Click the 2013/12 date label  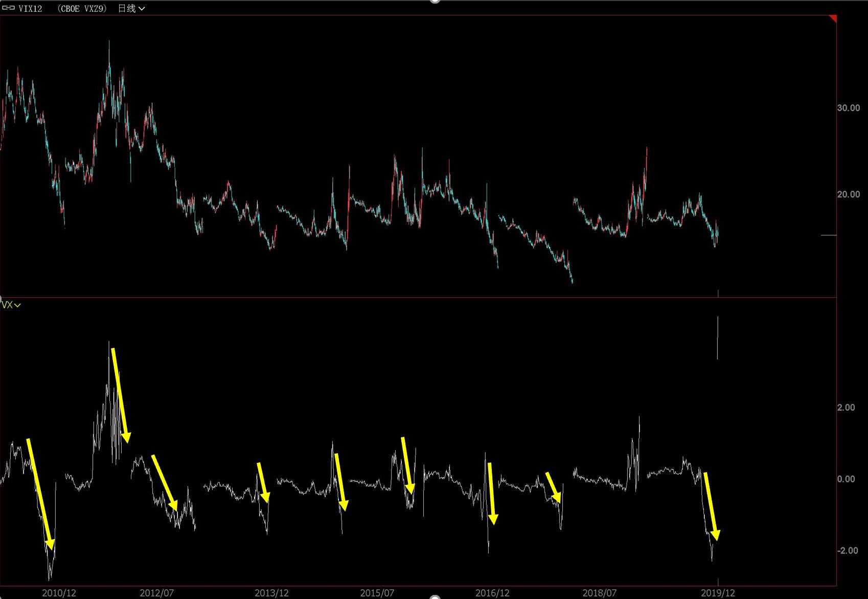click(271, 593)
